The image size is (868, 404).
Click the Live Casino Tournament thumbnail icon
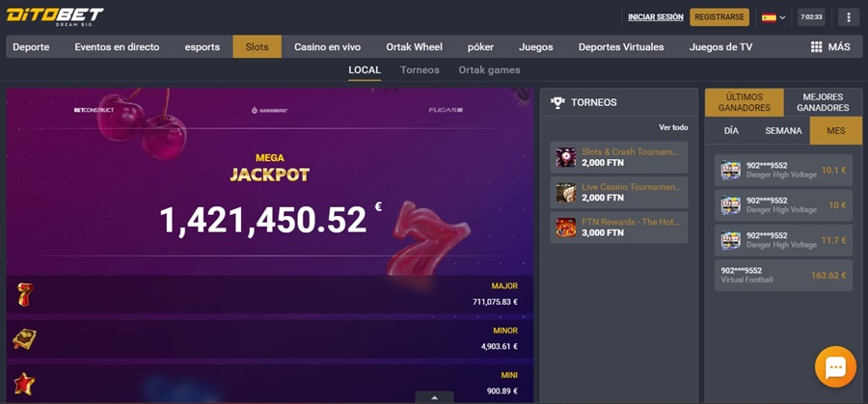[x=566, y=193]
